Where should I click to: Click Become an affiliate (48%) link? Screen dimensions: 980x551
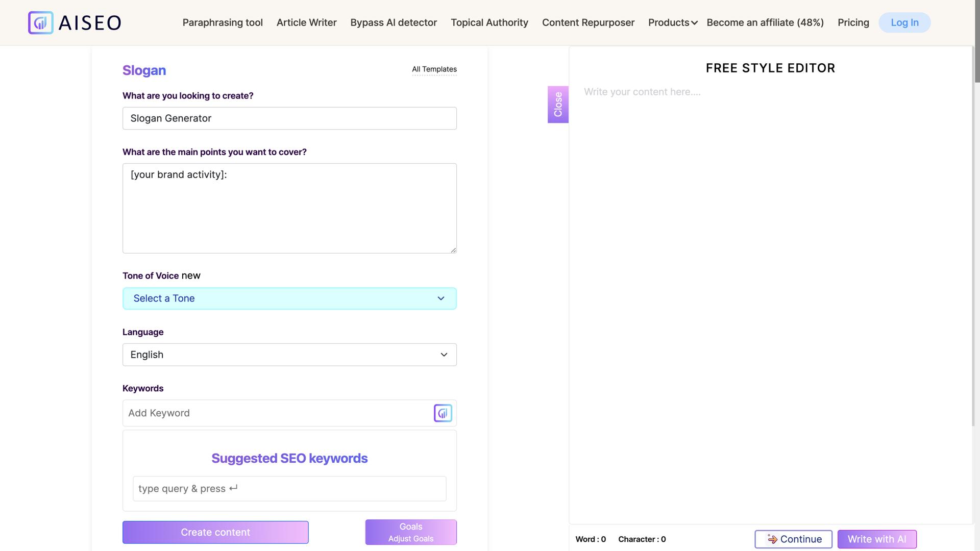tap(765, 23)
